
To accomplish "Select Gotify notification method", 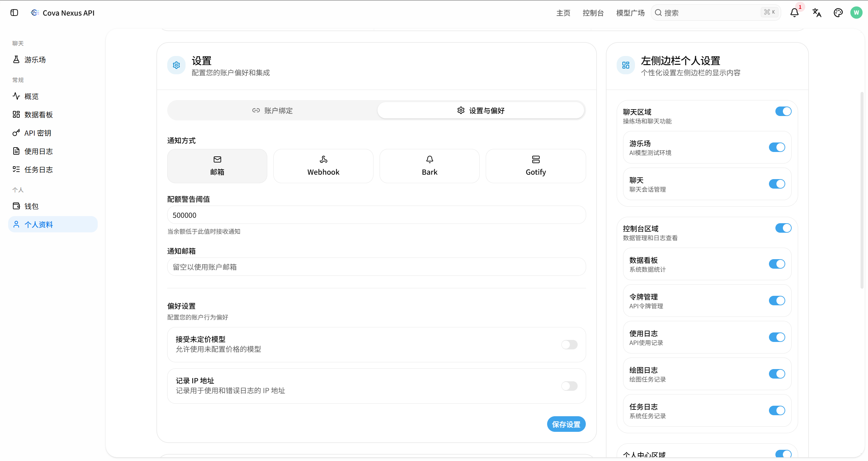I will (536, 166).
